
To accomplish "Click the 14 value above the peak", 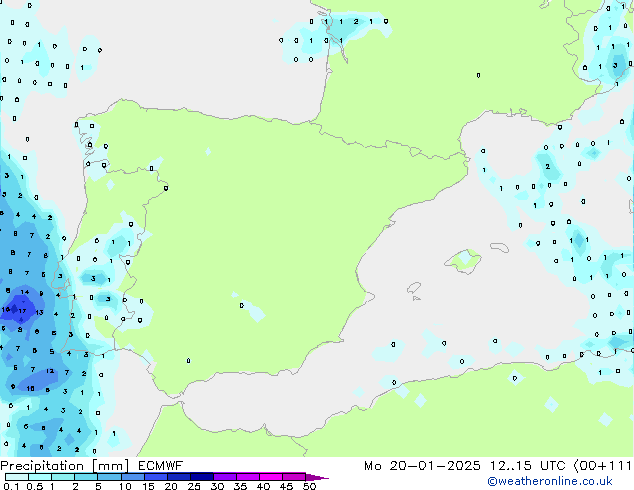I will (x=24, y=292).
